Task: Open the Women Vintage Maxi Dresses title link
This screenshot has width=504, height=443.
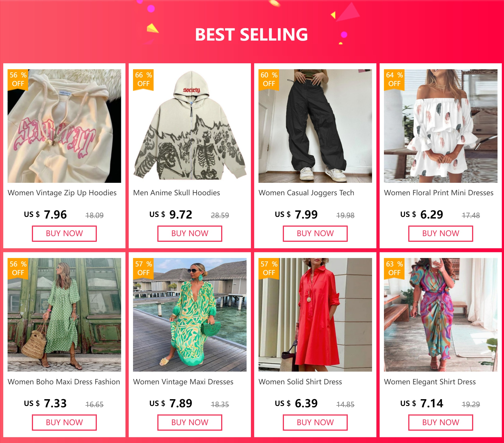Action: [x=183, y=382]
